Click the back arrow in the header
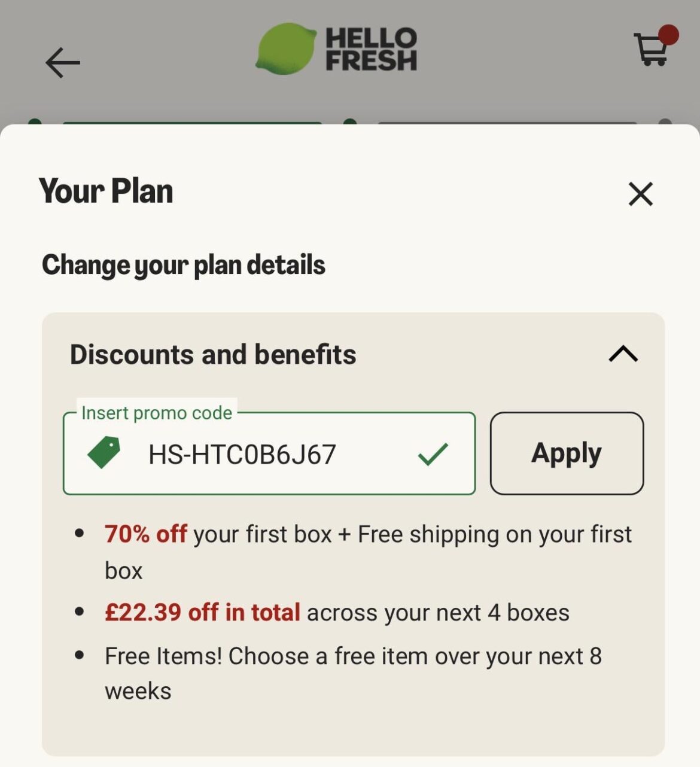Viewport: 700px width, 767px height. [62, 62]
